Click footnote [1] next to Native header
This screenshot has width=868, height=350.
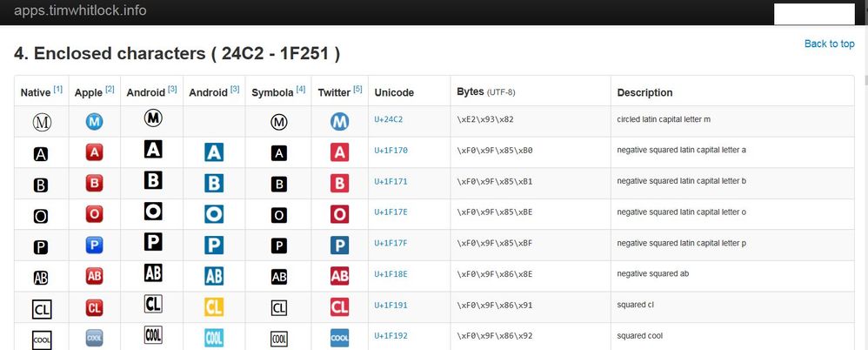click(58, 89)
